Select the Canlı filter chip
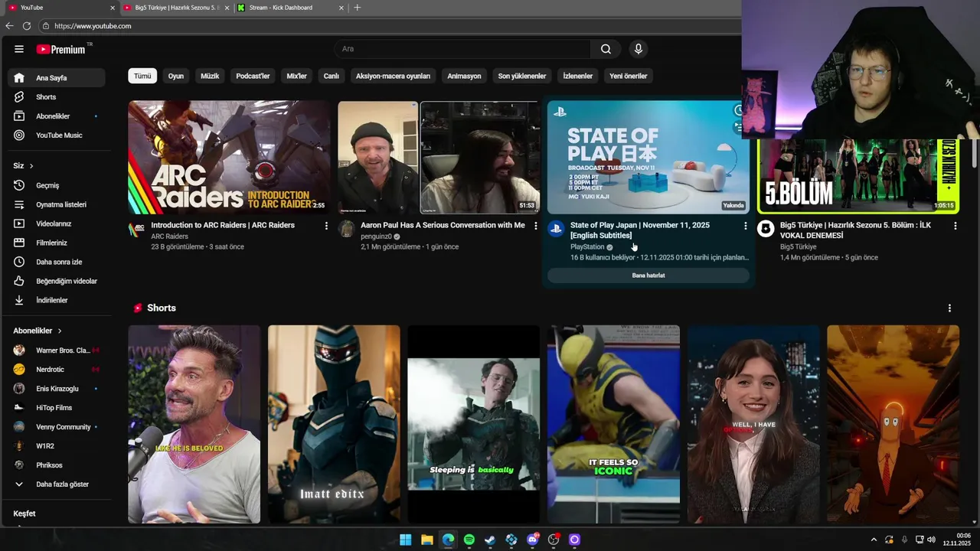The image size is (980, 551). click(x=331, y=76)
